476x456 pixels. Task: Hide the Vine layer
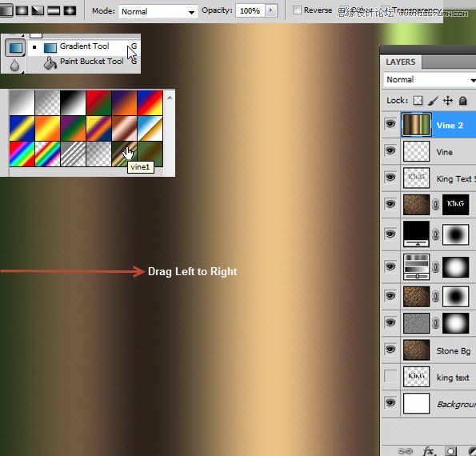pyautogui.click(x=390, y=150)
